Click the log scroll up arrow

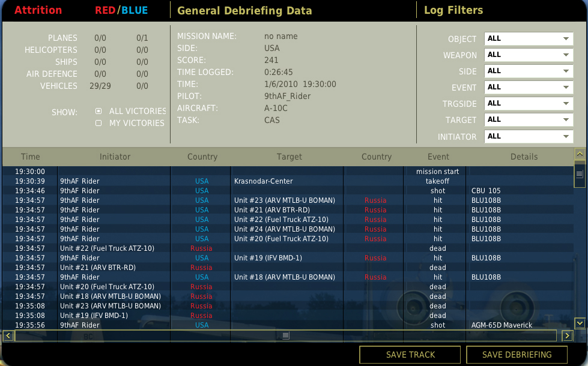click(x=580, y=154)
